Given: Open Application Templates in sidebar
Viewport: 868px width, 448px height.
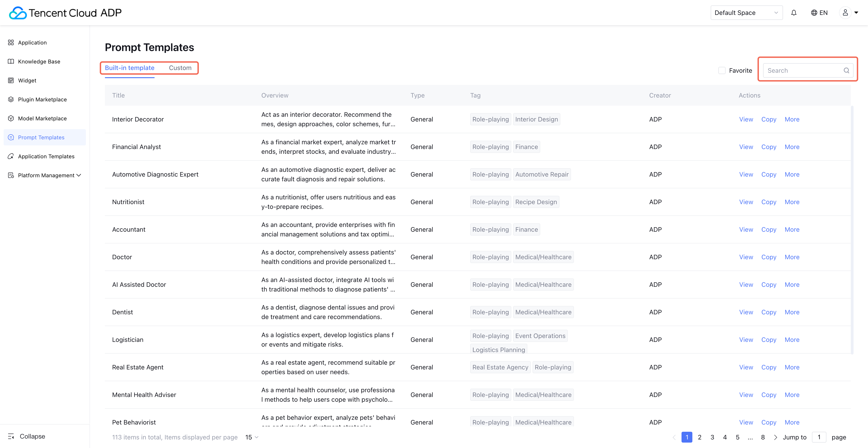Looking at the screenshot, I should 46,156.
